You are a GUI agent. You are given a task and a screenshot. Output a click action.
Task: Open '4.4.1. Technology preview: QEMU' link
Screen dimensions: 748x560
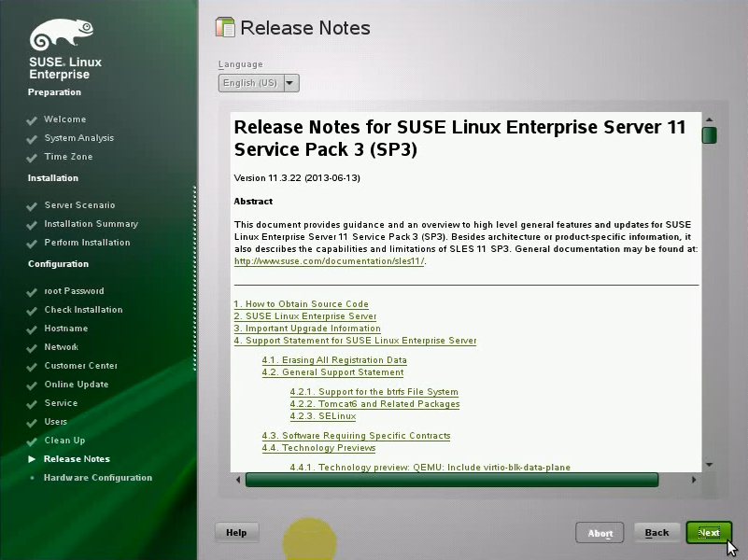[x=430, y=467]
